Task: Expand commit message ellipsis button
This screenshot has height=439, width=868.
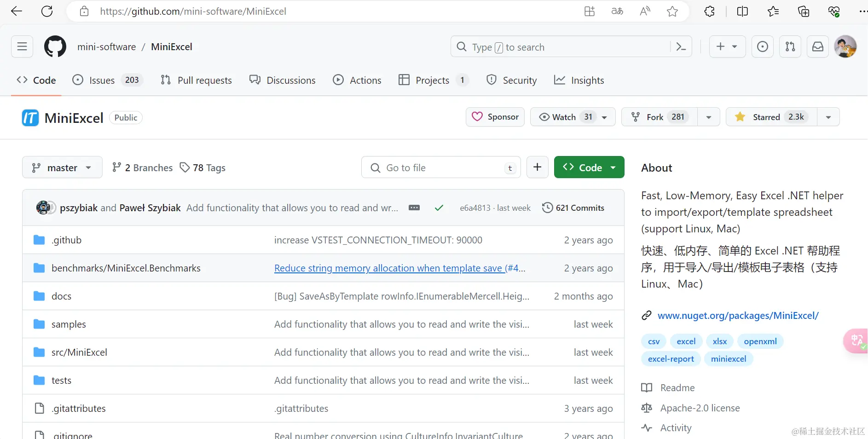Action: click(x=414, y=208)
